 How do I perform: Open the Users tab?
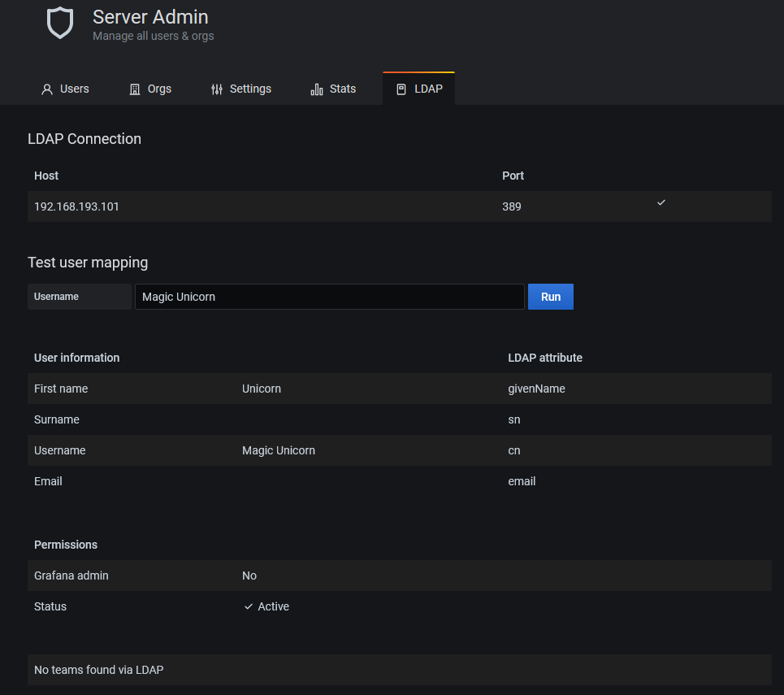64,89
